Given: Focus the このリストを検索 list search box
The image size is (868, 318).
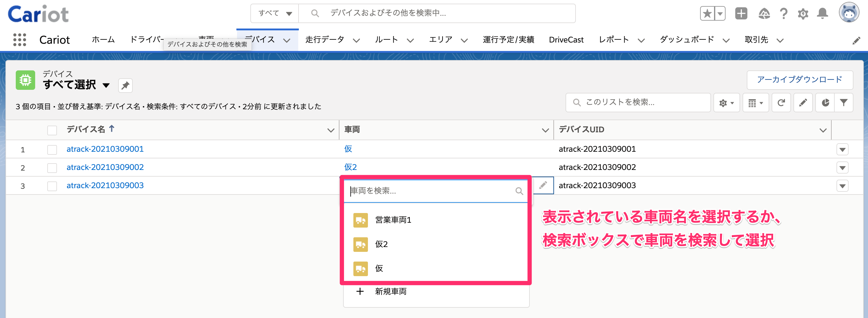Looking at the screenshot, I should coord(638,103).
